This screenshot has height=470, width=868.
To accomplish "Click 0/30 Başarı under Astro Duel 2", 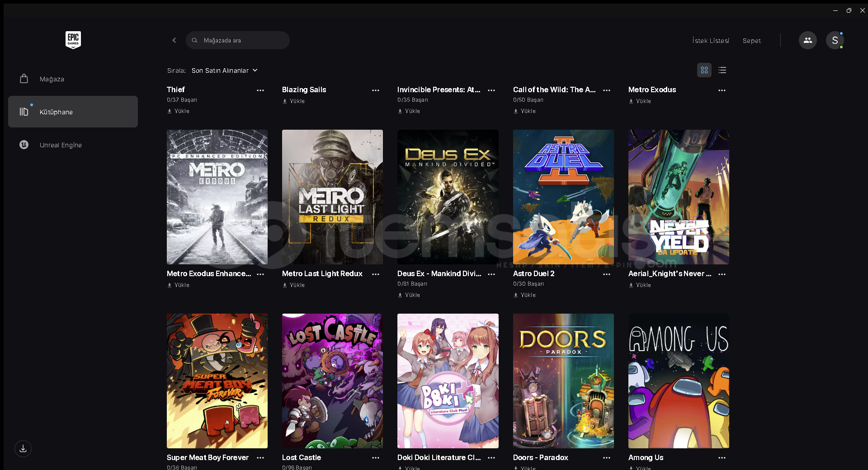I will (528, 284).
